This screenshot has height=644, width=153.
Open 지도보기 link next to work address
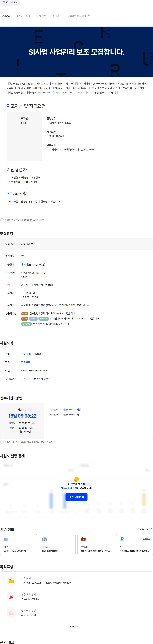point(87,305)
